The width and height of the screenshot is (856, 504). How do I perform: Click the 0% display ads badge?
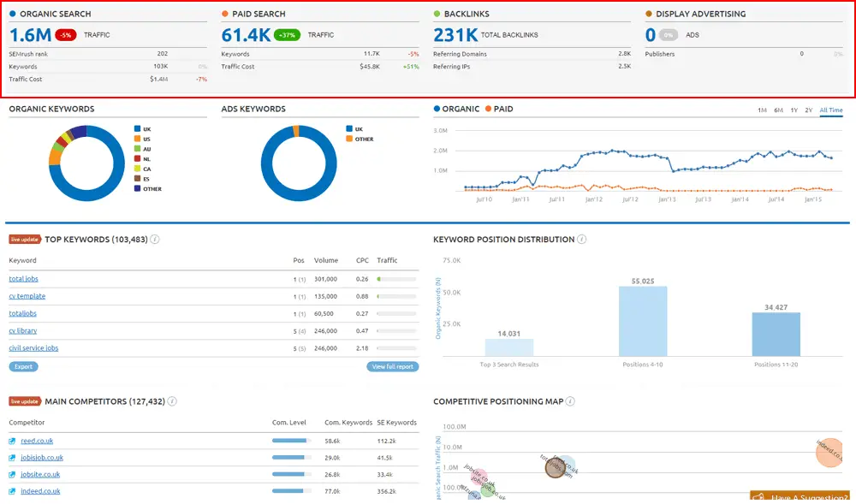[x=669, y=35]
